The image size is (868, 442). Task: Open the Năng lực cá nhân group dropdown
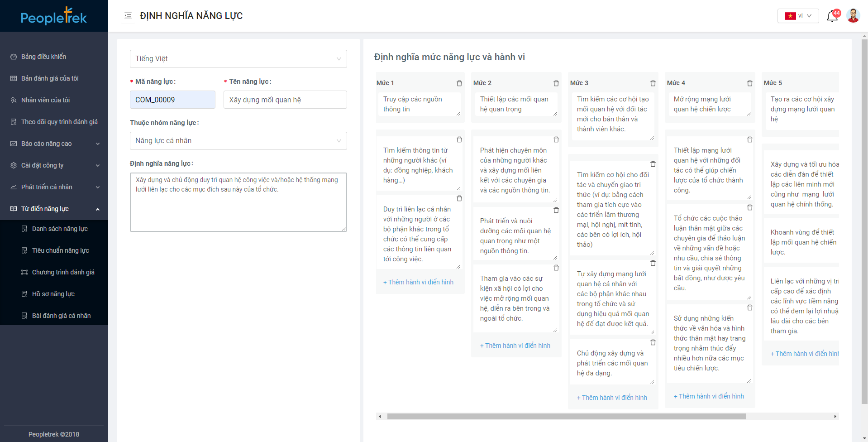[x=238, y=141]
